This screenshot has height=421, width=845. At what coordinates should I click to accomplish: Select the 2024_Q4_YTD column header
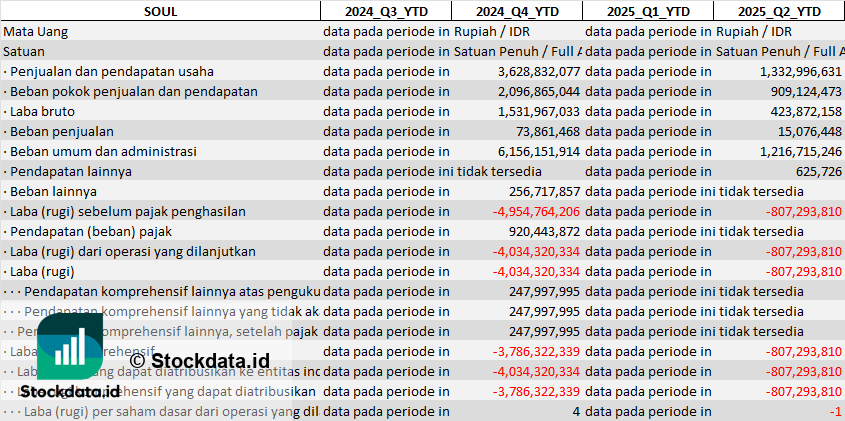(x=516, y=11)
